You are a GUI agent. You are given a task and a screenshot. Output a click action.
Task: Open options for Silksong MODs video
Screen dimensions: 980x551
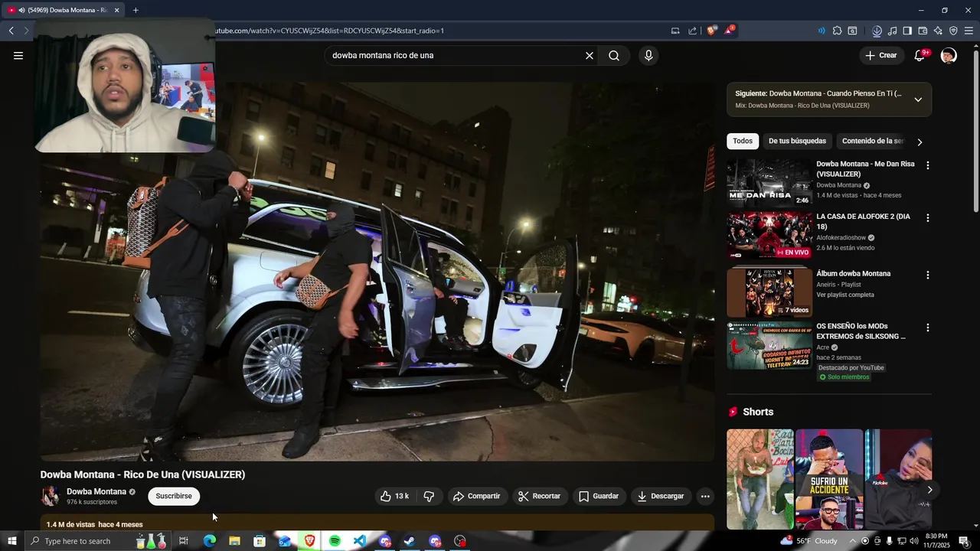(928, 328)
